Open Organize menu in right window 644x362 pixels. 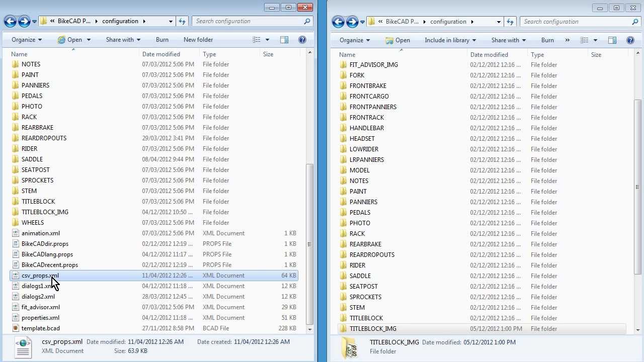click(355, 40)
